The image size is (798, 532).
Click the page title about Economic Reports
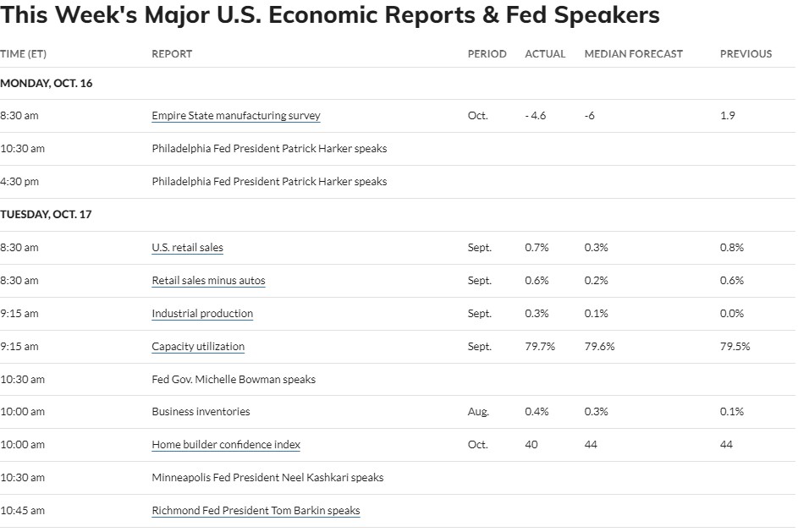click(330, 14)
